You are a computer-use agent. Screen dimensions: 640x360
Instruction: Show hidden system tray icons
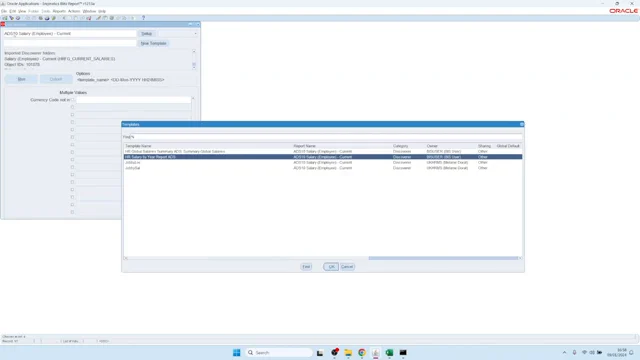(564, 352)
